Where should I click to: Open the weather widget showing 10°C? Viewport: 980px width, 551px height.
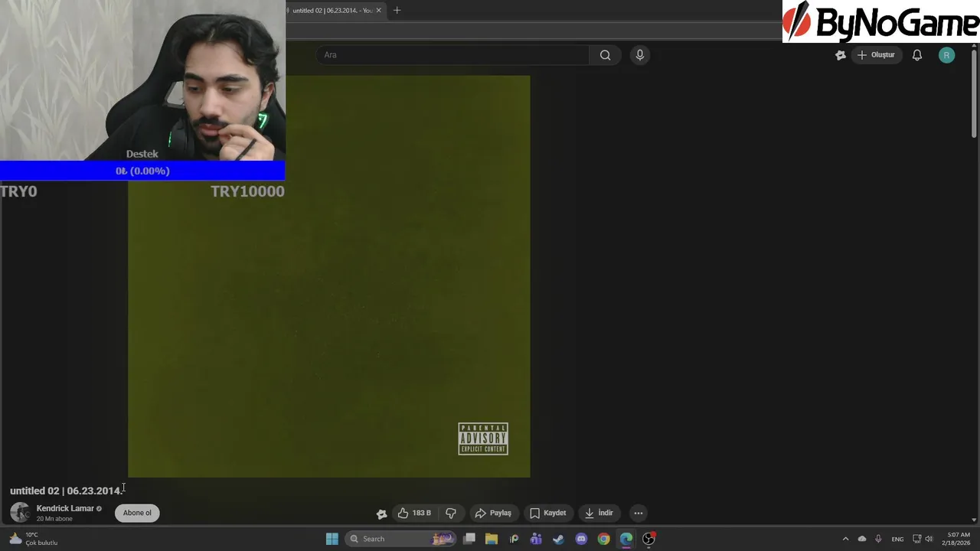(34, 539)
